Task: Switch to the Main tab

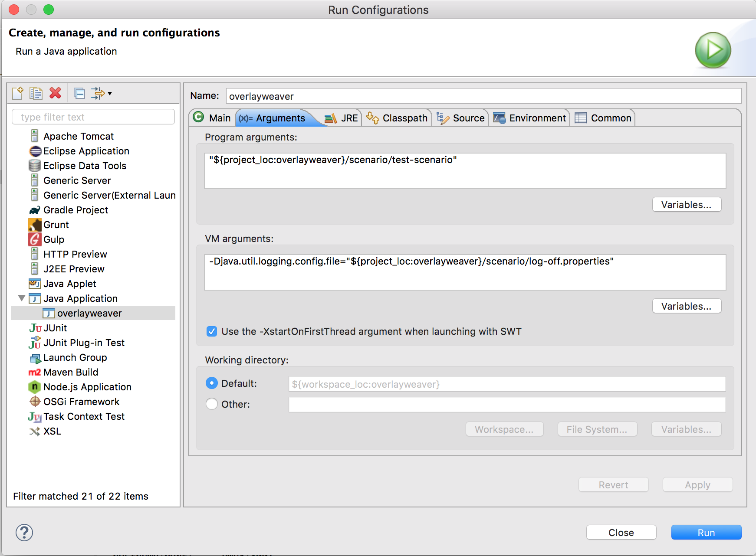Action: click(212, 118)
